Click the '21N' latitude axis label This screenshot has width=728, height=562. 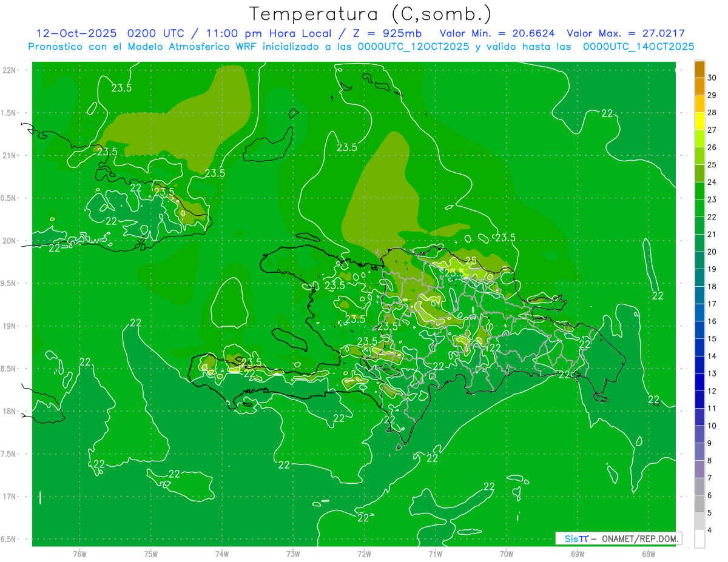[10, 155]
